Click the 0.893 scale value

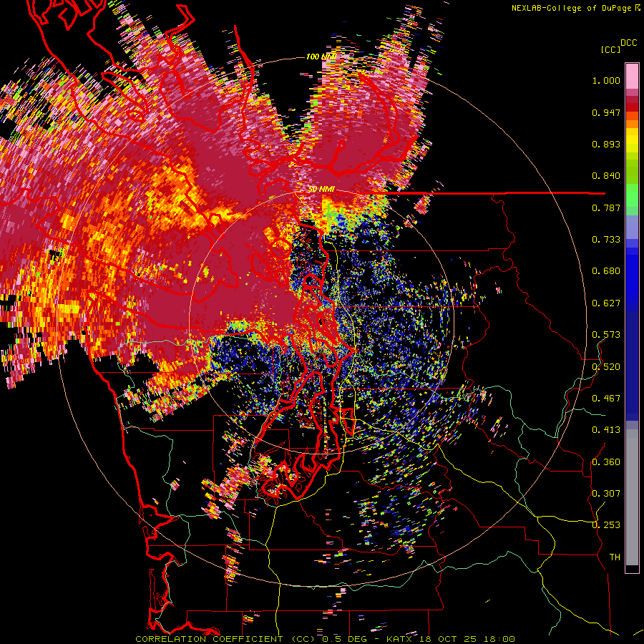tap(606, 144)
